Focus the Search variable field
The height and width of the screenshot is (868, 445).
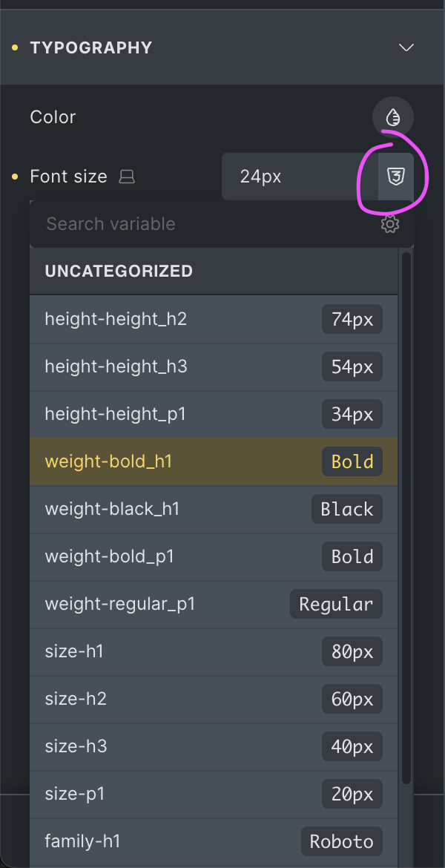click(200, 224)
